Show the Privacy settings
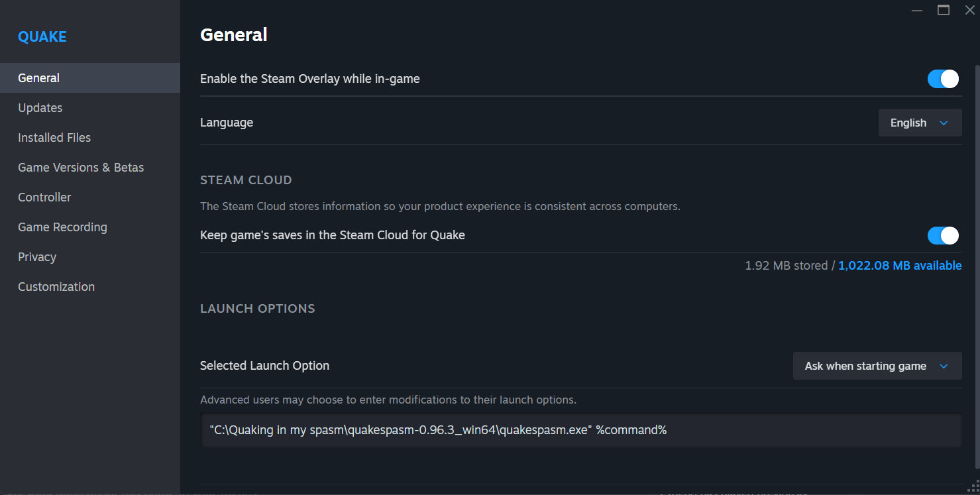 (90, 256)
